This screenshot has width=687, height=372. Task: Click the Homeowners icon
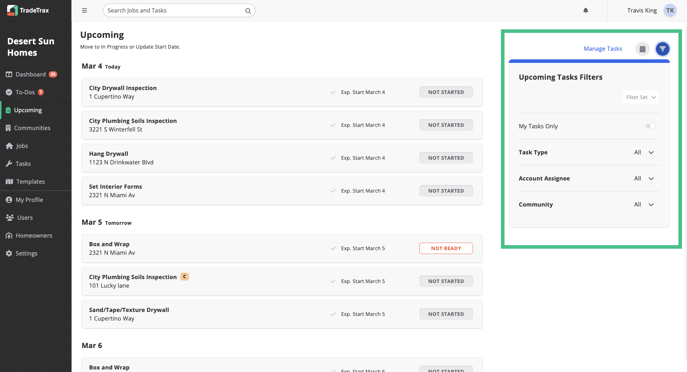9,236
